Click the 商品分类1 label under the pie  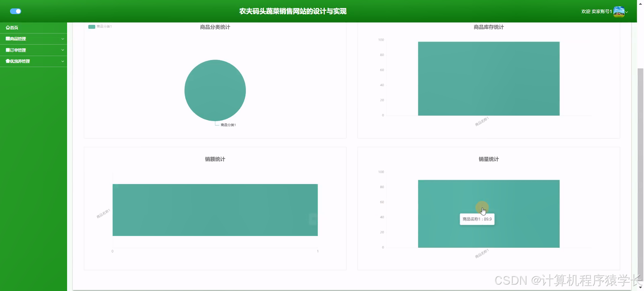click(x=228, y=125)
